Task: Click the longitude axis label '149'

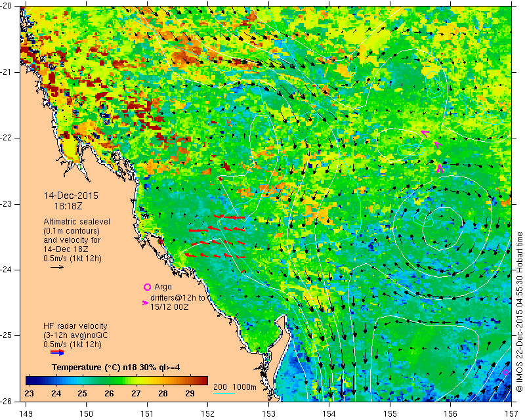Action: coord(26,414)
